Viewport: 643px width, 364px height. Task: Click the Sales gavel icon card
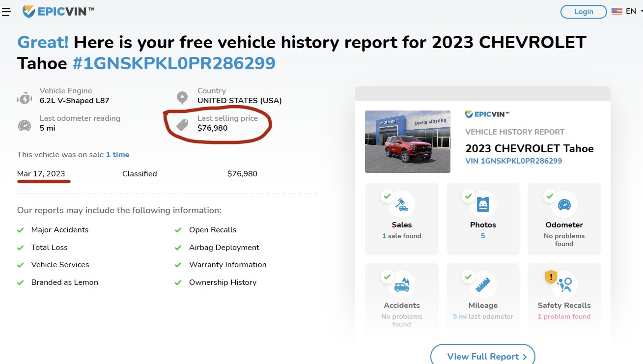click(402, 219)
